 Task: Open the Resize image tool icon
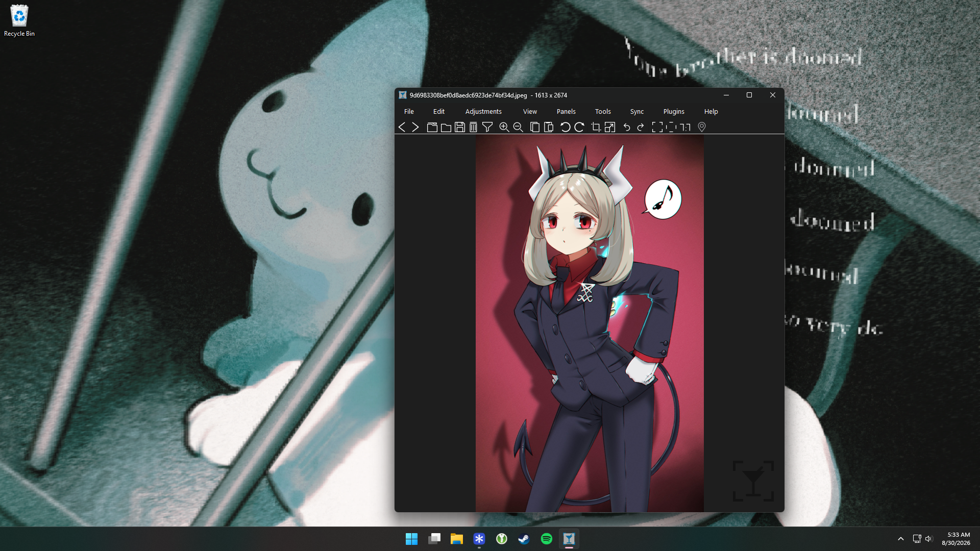[x=610, y=127]
